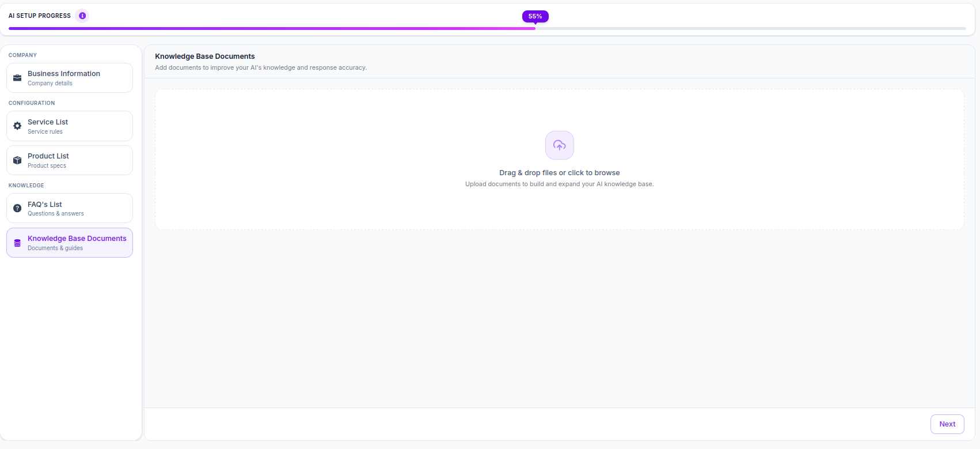Click the 'AI SETUP PROGRESS' label
This screenshot has height=449, width=980.
[x=40, y=16]
